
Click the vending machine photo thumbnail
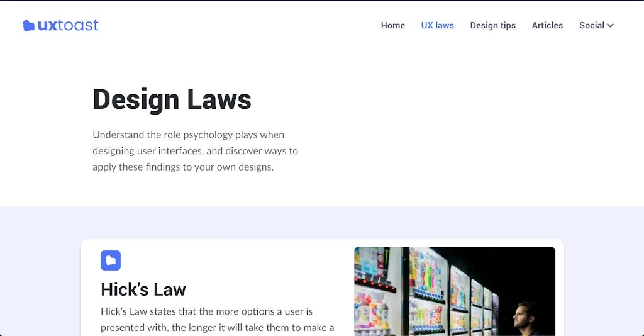pyautogui.click(x=455, y=291)
